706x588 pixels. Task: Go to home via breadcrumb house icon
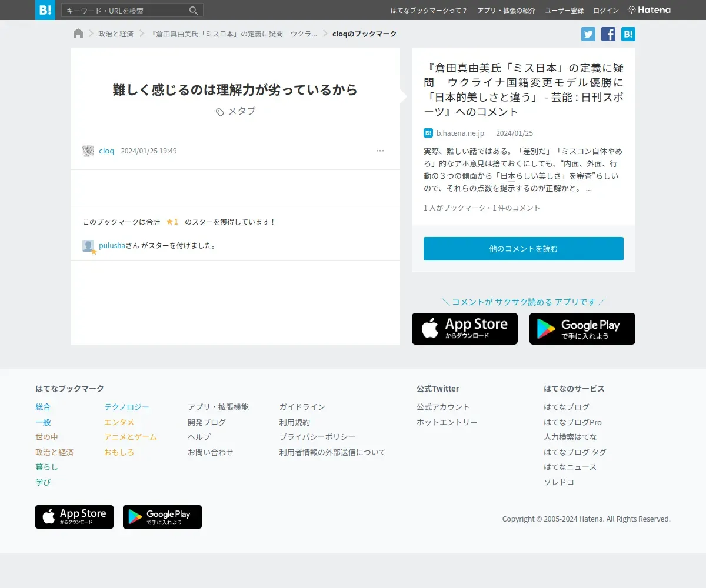(x=78, y=34)
